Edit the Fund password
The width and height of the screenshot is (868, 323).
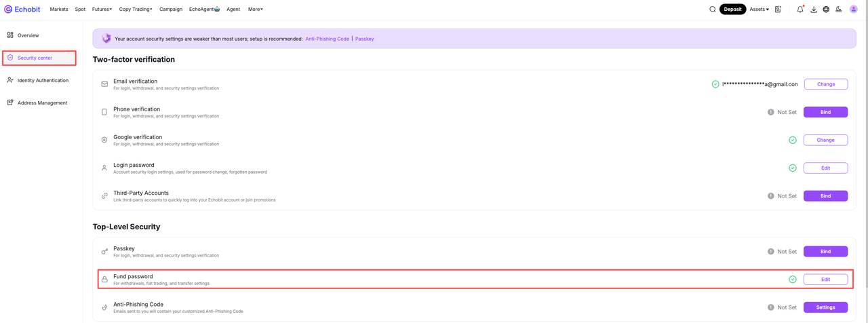(826, 280)
